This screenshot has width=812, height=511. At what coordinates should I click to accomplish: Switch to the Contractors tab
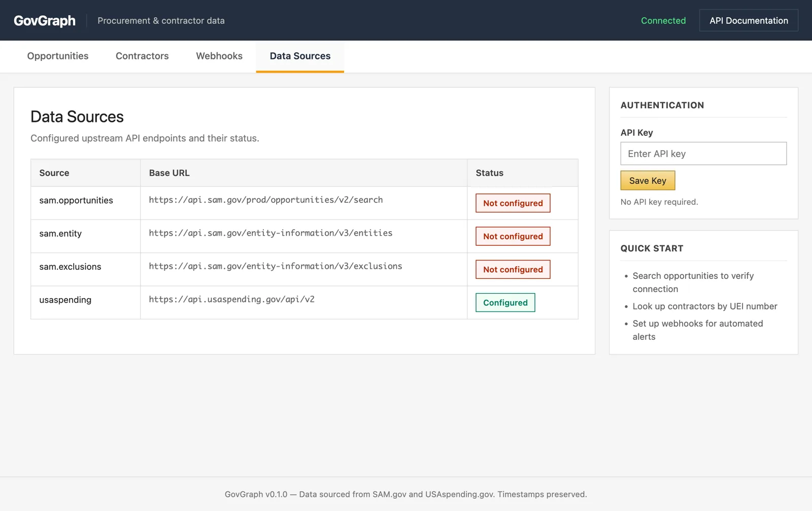(x=142, y=56)
